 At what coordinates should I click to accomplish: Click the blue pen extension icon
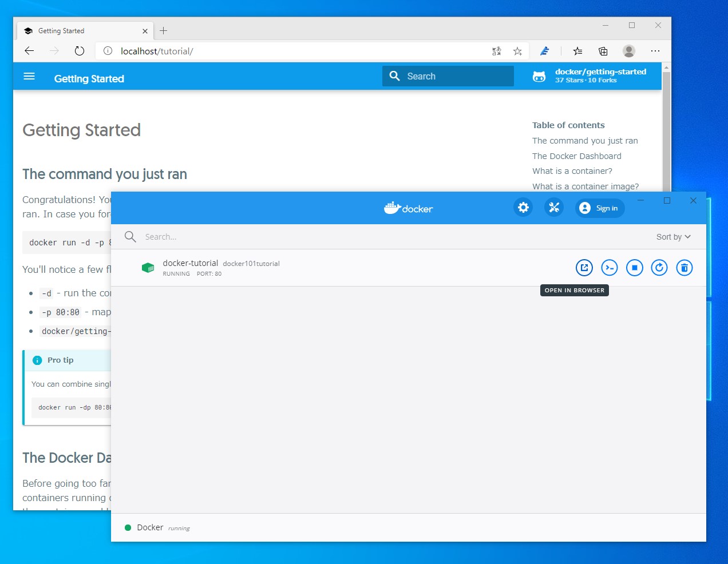click(x=545, y=51)
